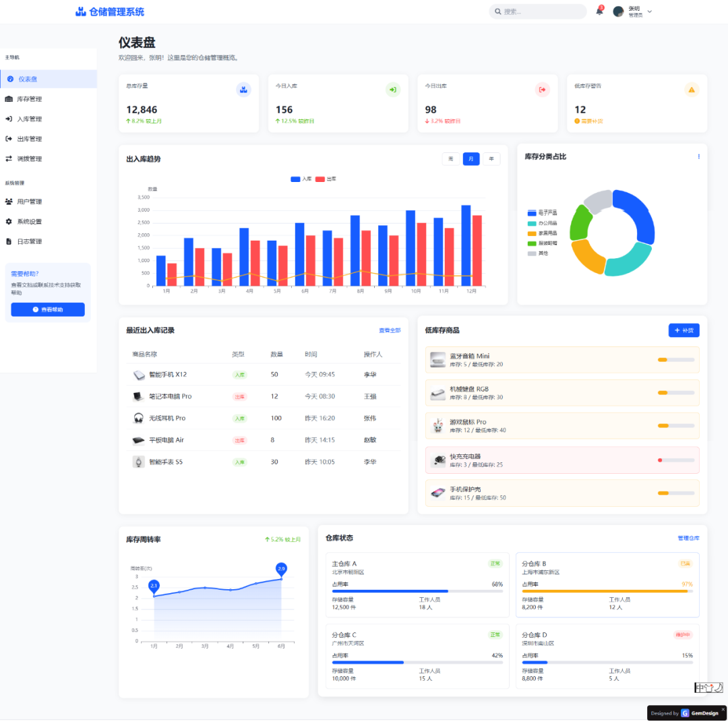Image resolution: width=728 pixels, height=728 pixels.
Task: Click the 补货 button
Action: click(x=684, y=330)
